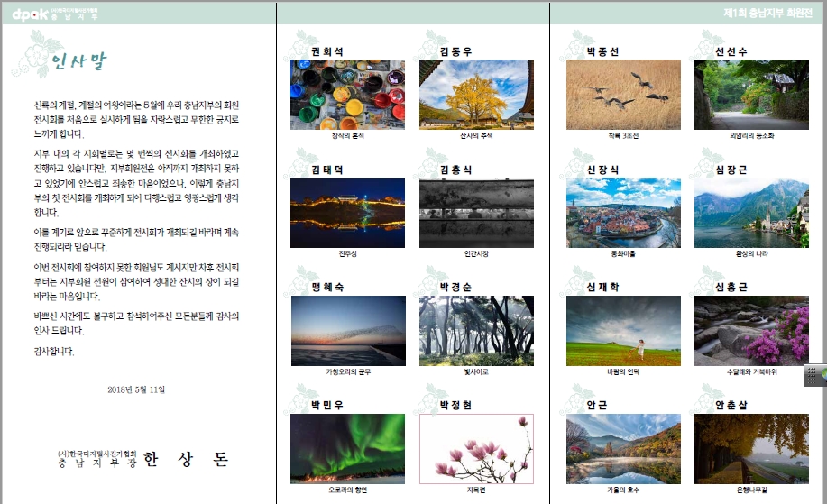Click the green aurora photo by 박민우

tap(347, 448)
